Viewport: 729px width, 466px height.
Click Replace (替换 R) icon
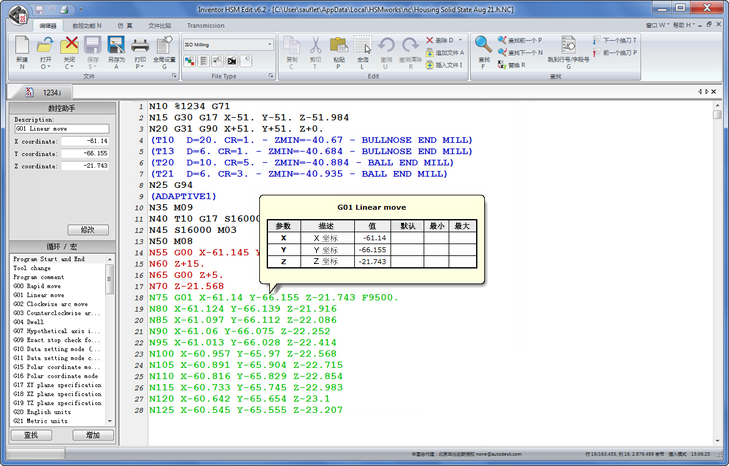click(x=511, y=65)
